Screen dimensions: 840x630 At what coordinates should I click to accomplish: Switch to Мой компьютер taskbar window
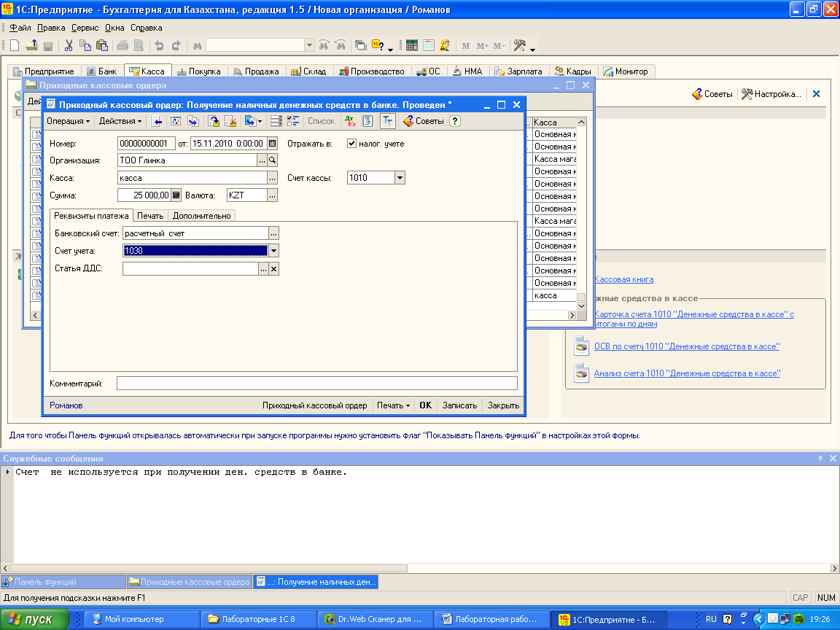coord(142,619)
